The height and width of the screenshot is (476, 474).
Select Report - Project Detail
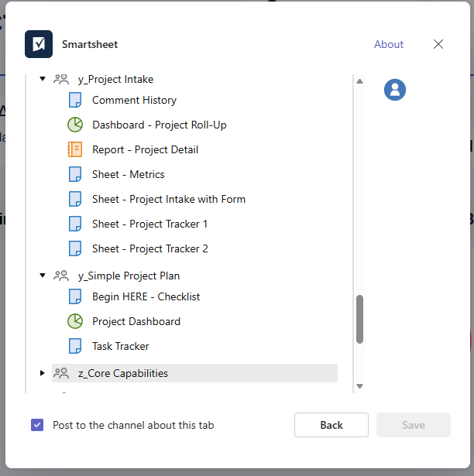(x=146, y=149)
